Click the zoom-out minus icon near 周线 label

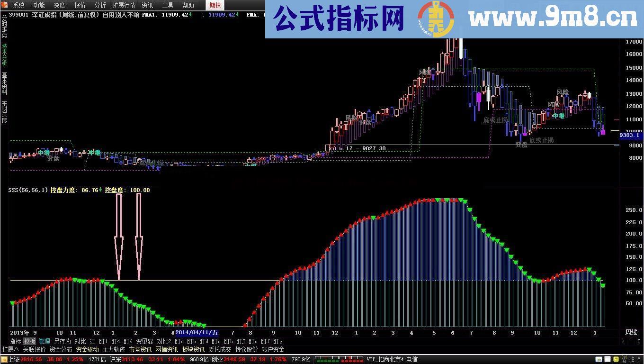[x=631, y=341]
